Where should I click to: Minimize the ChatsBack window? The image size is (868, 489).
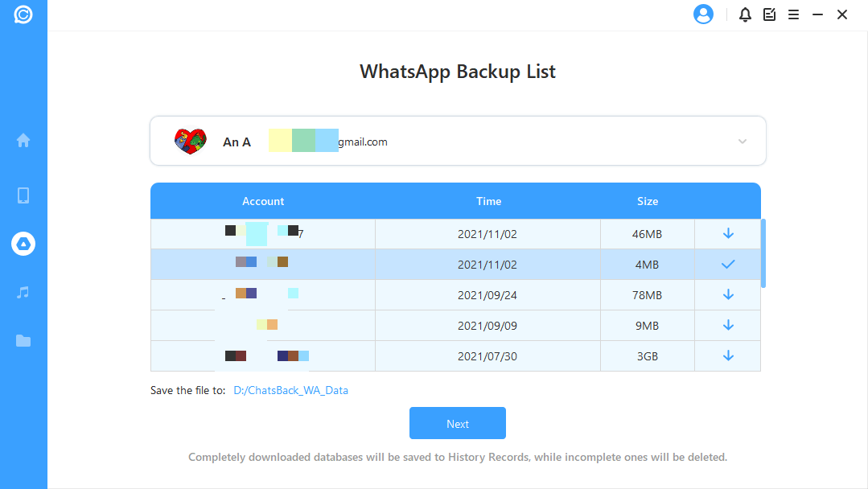click(817, 14)
